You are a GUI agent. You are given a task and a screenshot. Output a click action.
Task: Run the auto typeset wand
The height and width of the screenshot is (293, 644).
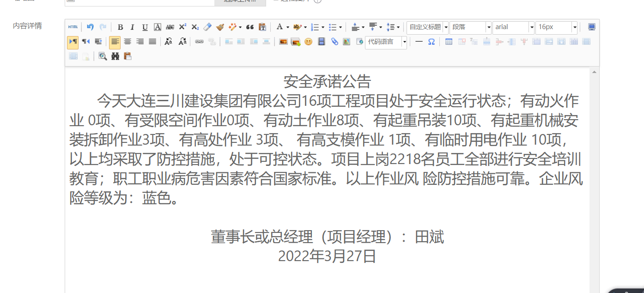pos(232,27)
